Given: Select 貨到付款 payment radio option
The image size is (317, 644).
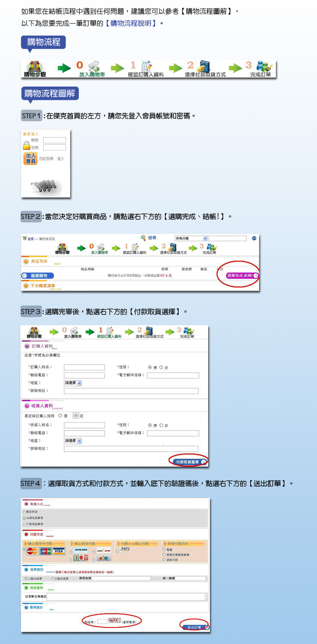Looking at the screenshot, I should (x=164, y=559).
